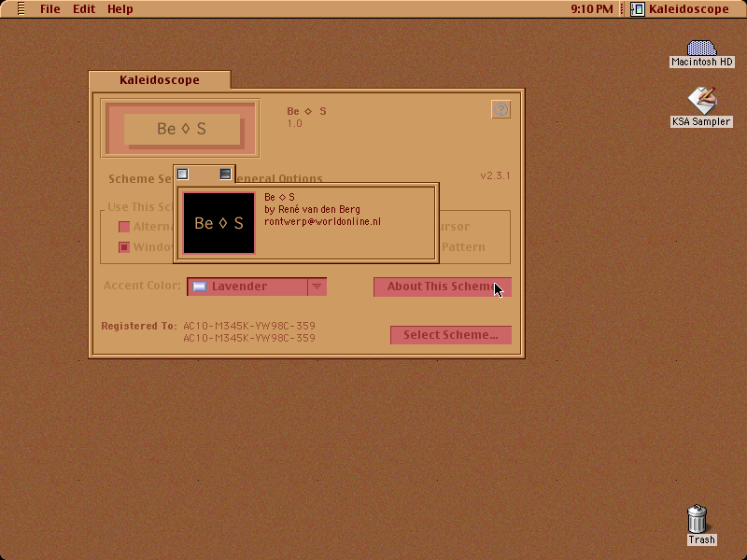The width and height of the screenshot is (747, 560).
Task: Toggle the Window checkbox in scheme settings
Action: point(124,247)
